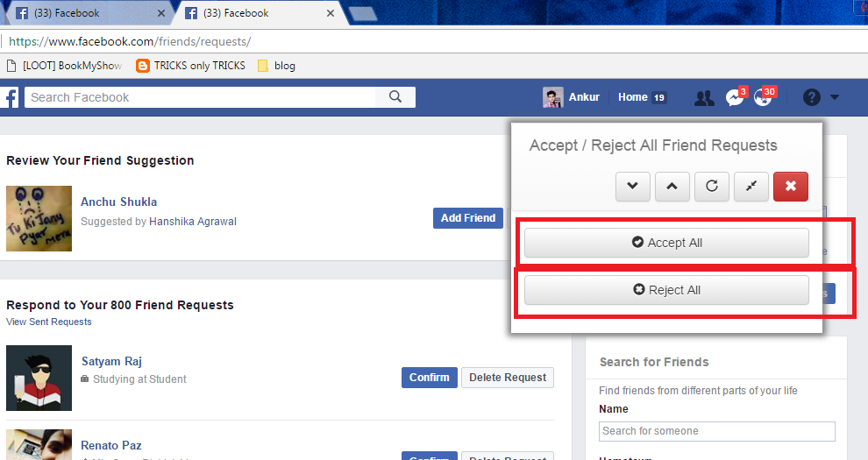
Task: Expand the account dropdown arrow in navbar
Action: pos(834,97)
